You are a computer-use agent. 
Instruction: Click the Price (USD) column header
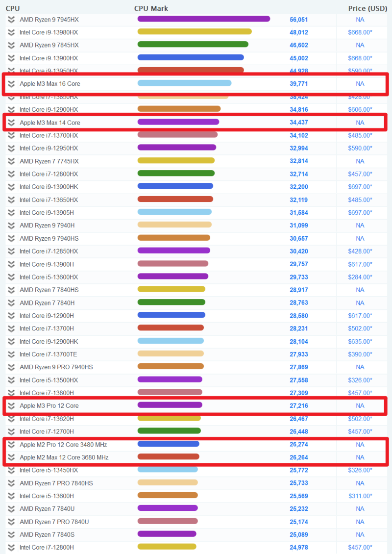pos(367,8)
